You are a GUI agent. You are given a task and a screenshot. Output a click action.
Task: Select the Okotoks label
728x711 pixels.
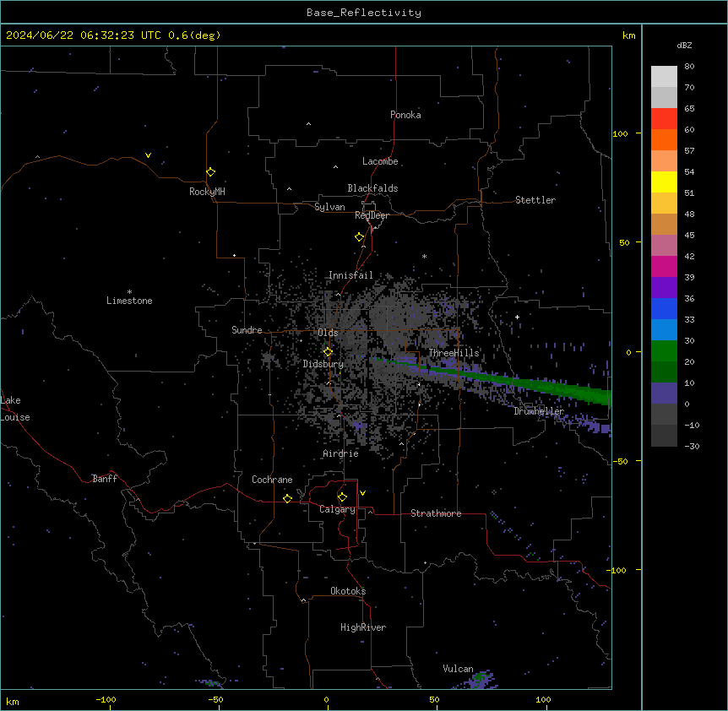[x=348, y=591]
